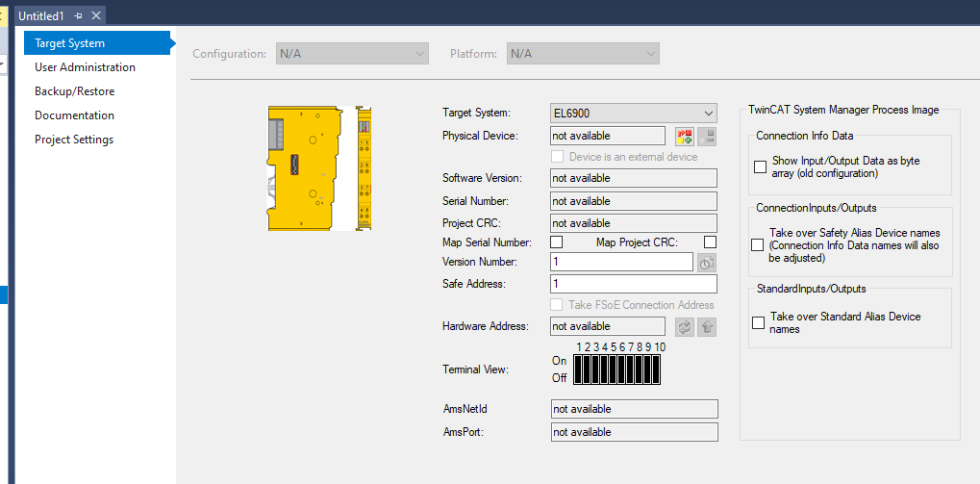Open the Configuration N/A dropdown

click(353, 54)
